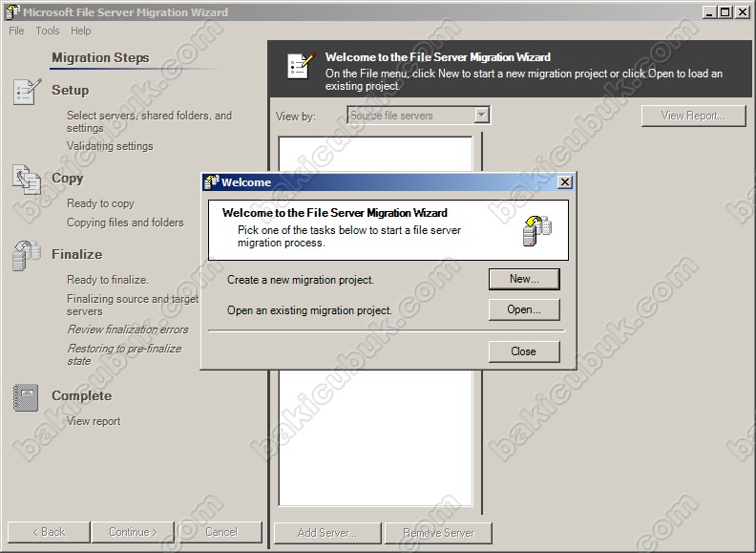Click the Complete step notebook icon
This screenshot has height=553, width=756.
click(x=26, y=397)
